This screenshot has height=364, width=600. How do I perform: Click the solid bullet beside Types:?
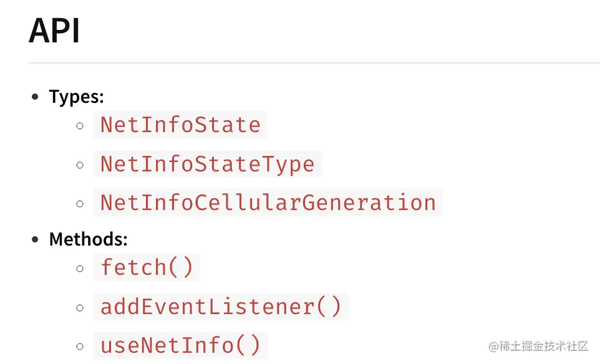[x=35, y=97]
